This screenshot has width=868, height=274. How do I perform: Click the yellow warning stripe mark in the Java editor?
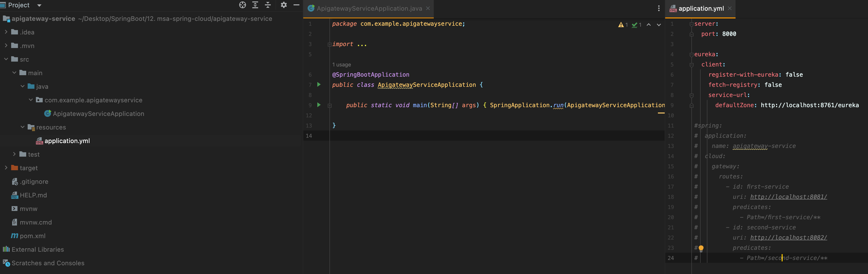coord(661,113)
